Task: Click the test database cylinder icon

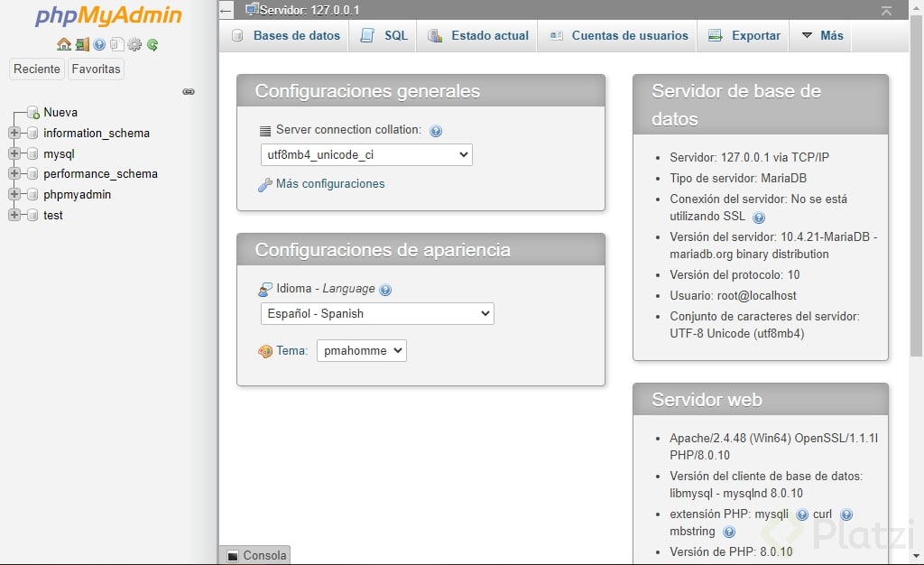Action: 32,215
